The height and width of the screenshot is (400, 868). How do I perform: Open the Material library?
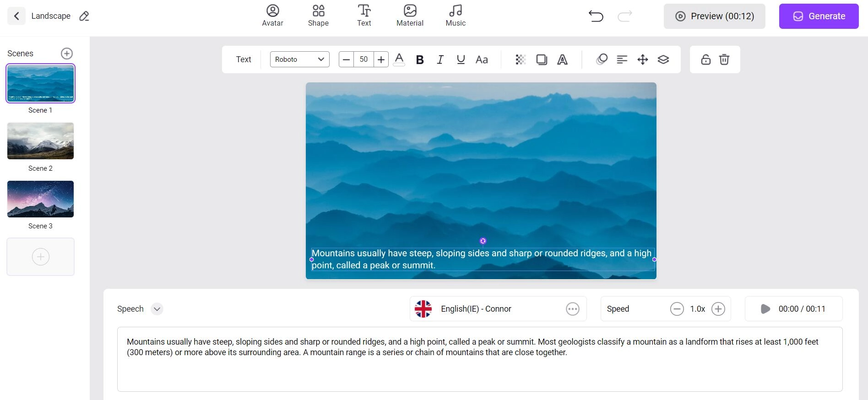pyautogui.click(x=410, y=16)
